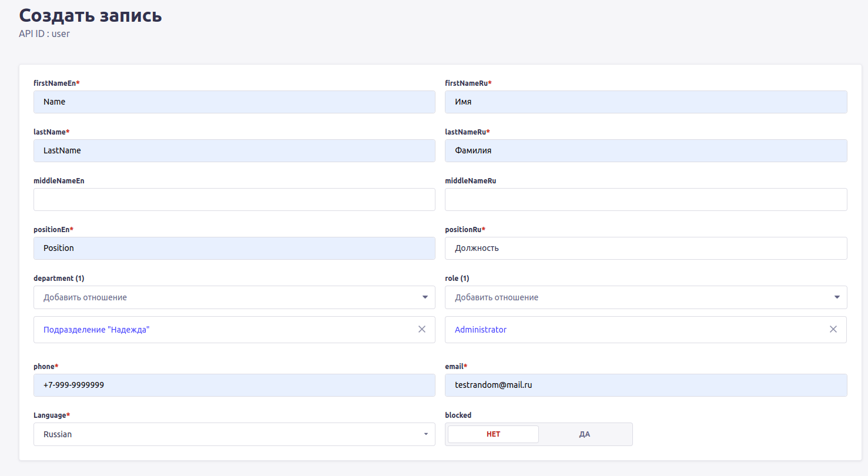Open the Подразделение "Надежда" link
The width and height of the screenshot is (868, 476).
coord(96,330)
